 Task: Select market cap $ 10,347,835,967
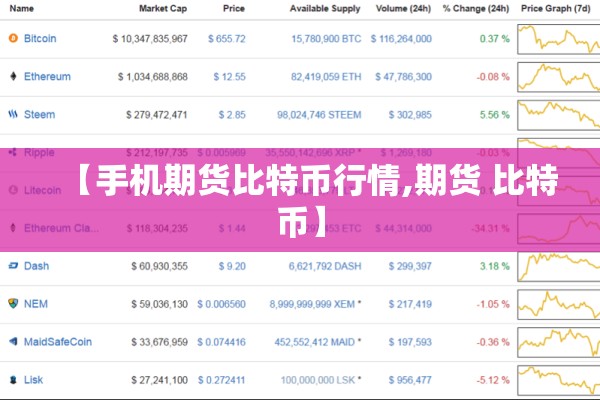150,39
